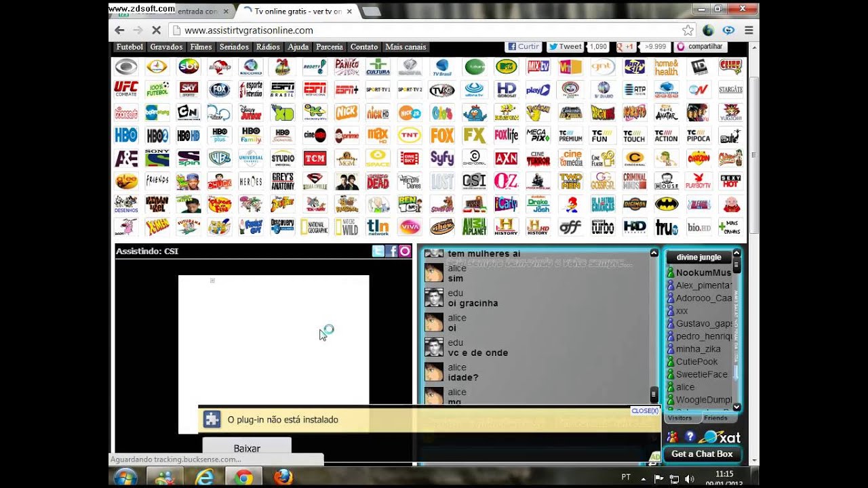Open the Futebol menu item
The image size is (868, 488).
point(130,47)
